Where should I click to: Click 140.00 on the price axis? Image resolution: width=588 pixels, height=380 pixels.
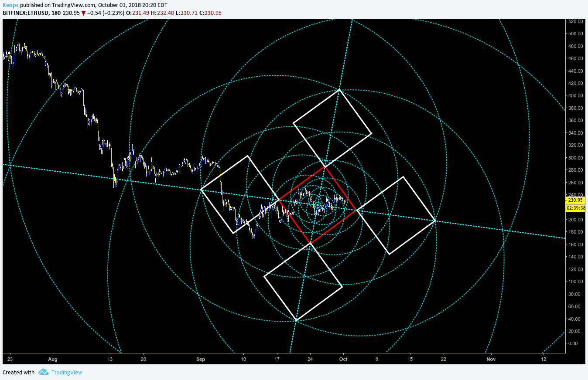[x=575, y=257]
